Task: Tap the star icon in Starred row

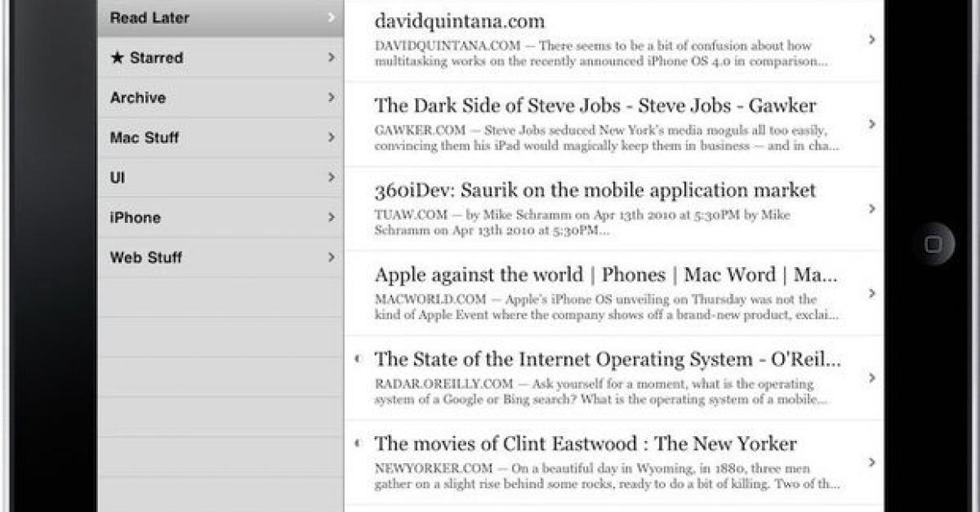Action: [x=116, y=57]
